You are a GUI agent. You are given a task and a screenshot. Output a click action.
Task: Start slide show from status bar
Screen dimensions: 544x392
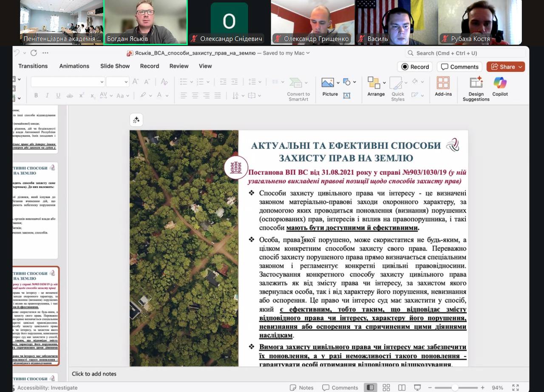point(417,387)
